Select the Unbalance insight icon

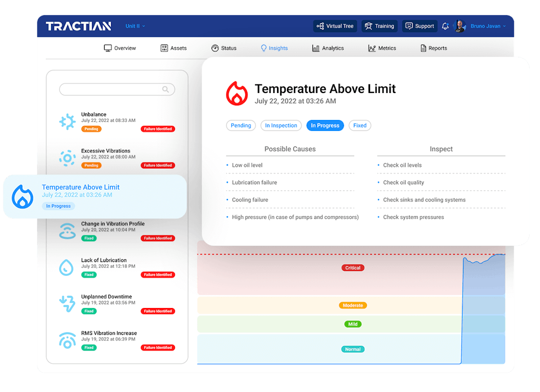click(67, 121)
